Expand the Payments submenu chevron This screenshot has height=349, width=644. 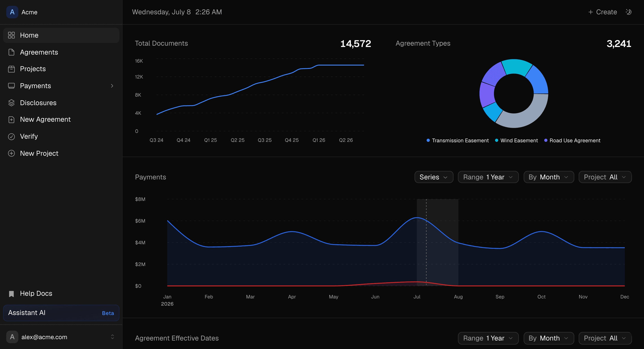[112, 86]
